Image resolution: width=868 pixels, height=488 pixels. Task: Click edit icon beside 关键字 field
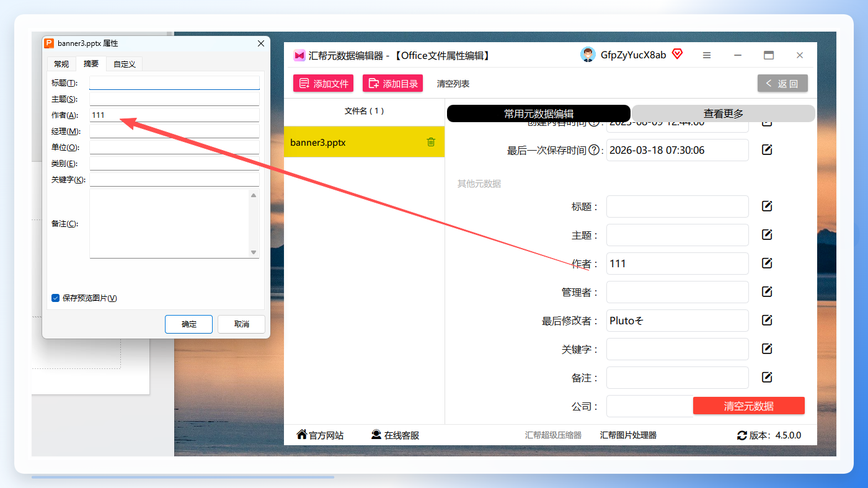767,348
